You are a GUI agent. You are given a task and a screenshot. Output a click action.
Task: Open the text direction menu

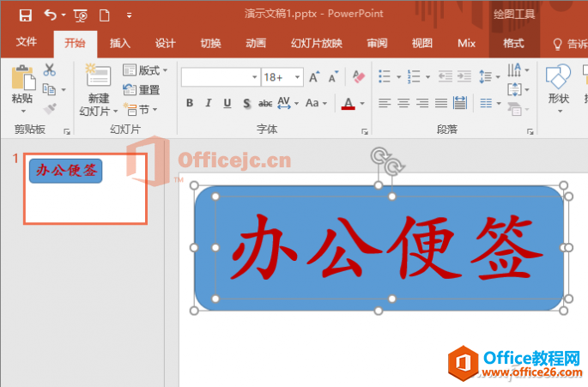[518, 70]
